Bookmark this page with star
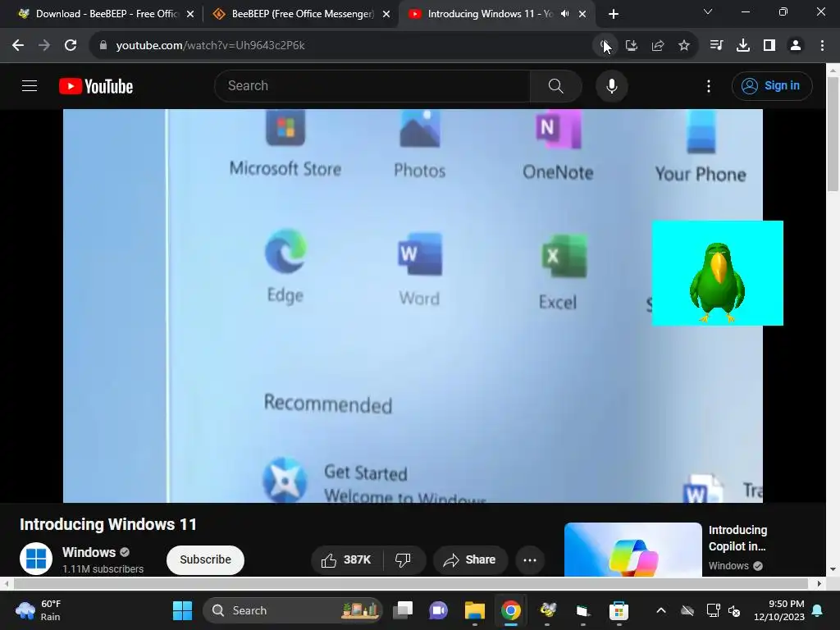840x630 pixels. click(x=684, y=45)
